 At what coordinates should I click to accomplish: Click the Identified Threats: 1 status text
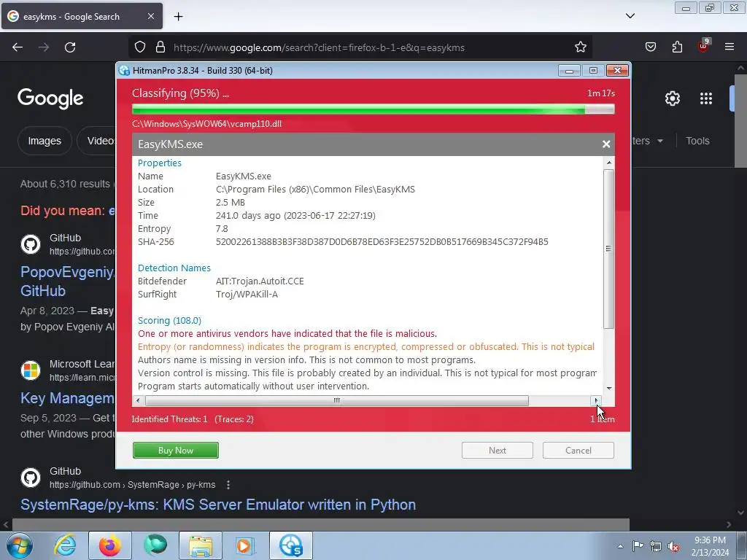point(169,419)
